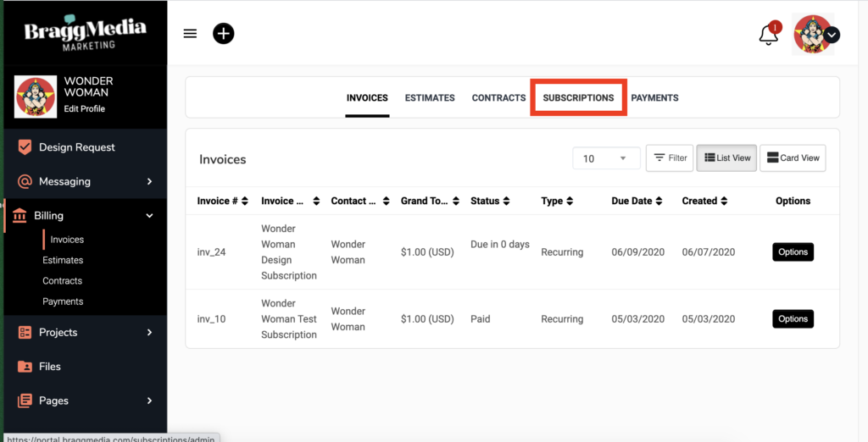Open the notifications bell

pos(768,35)
